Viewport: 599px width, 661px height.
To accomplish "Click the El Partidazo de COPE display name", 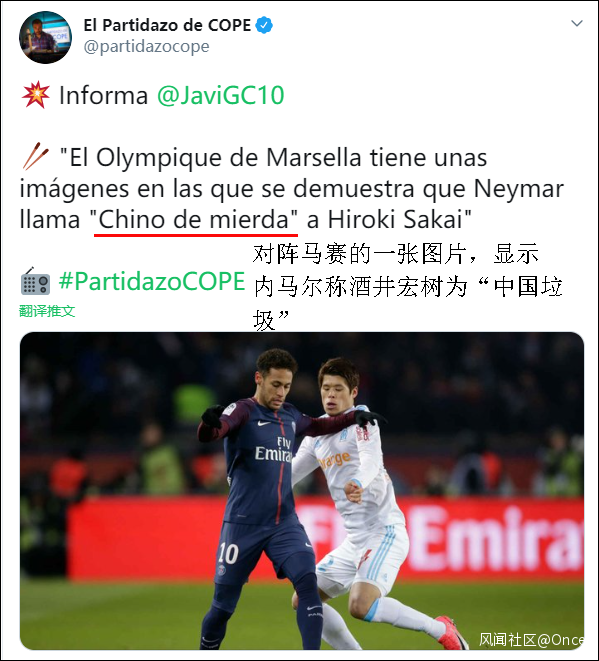I will (x=167, y=25).
